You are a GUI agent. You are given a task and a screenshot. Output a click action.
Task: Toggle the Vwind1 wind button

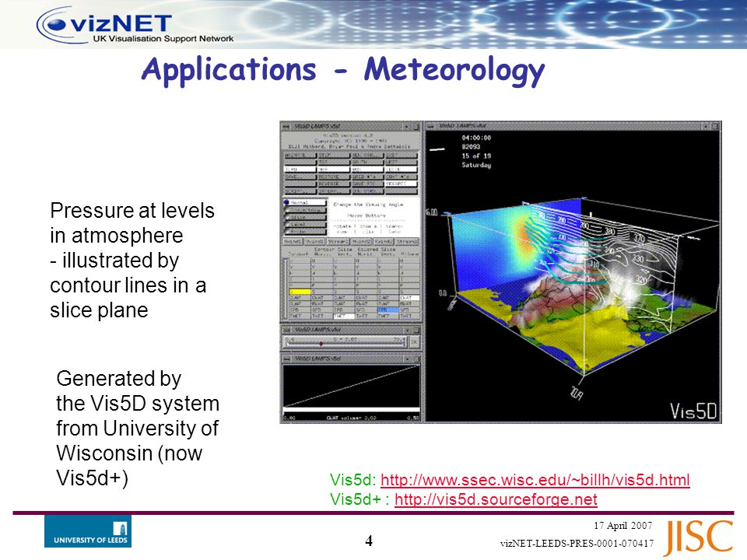coord(315,241)
